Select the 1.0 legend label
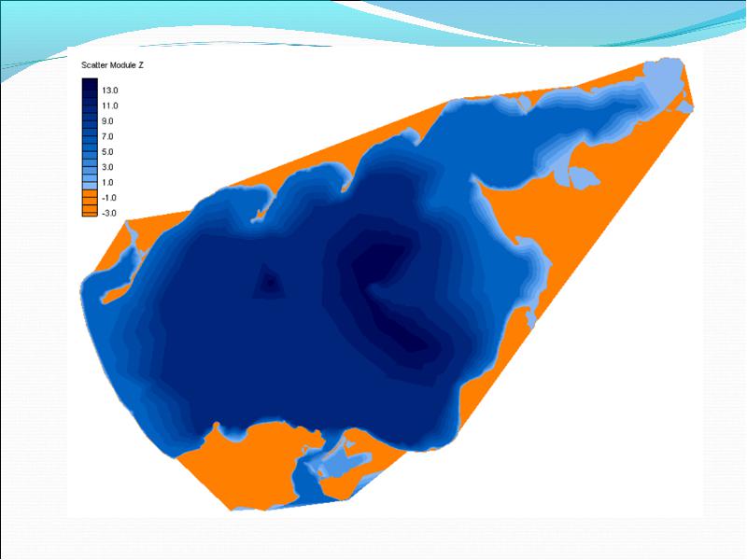747x560 pixels. [107, 182]
